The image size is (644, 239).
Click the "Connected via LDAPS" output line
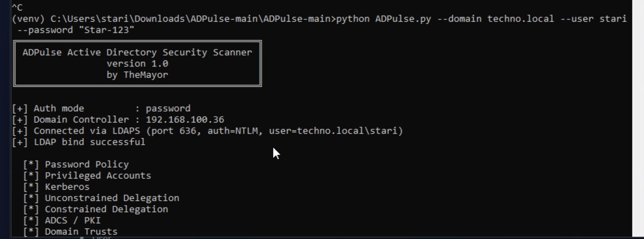point(208,131)
